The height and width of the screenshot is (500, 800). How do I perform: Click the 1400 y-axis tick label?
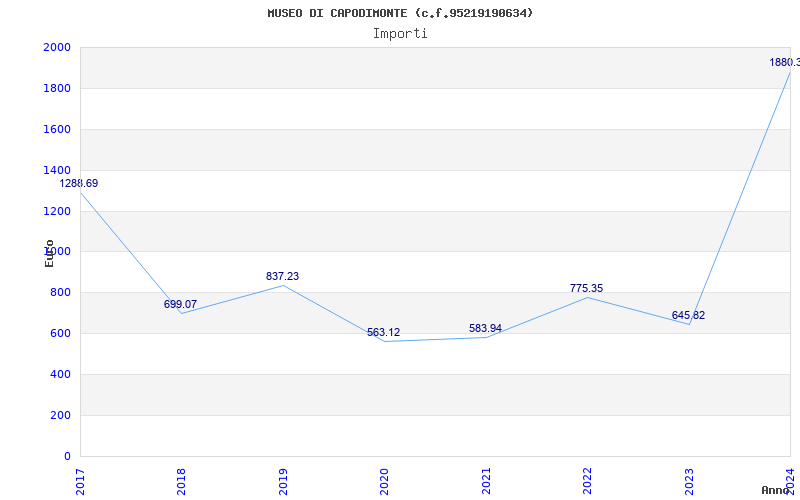tap(57, 170)
